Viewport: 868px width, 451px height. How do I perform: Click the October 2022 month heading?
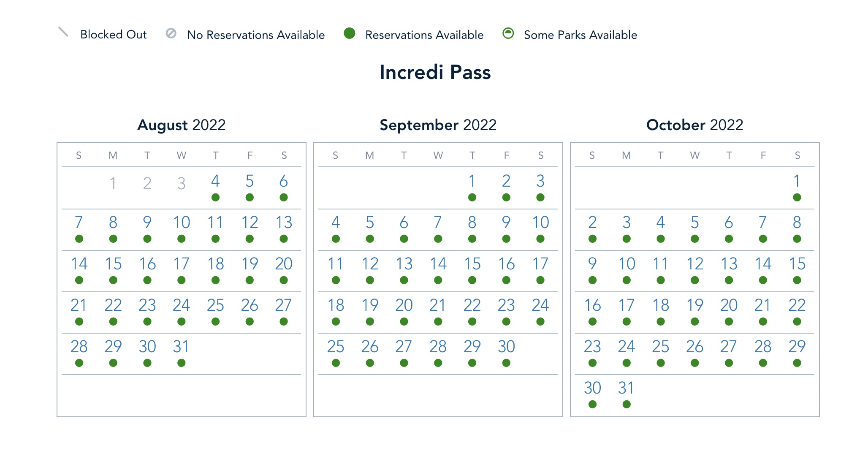694,125
